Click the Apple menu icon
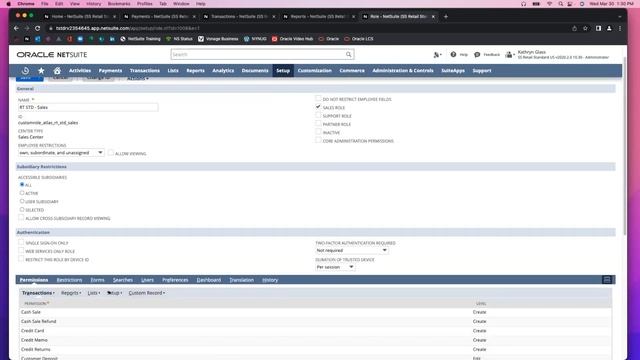Image resolution: width=640 pixels, height=360 pixels. 9,4
